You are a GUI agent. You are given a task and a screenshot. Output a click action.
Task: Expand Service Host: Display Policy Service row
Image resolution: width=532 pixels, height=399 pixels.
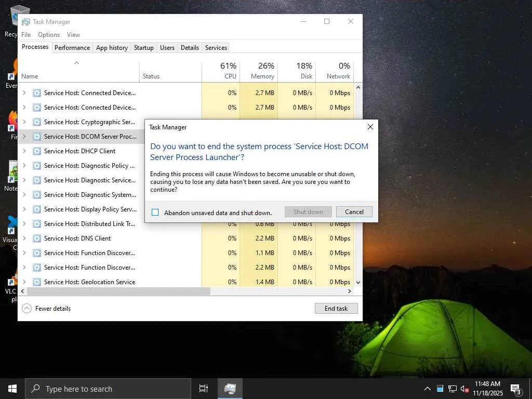pos(24,209)
